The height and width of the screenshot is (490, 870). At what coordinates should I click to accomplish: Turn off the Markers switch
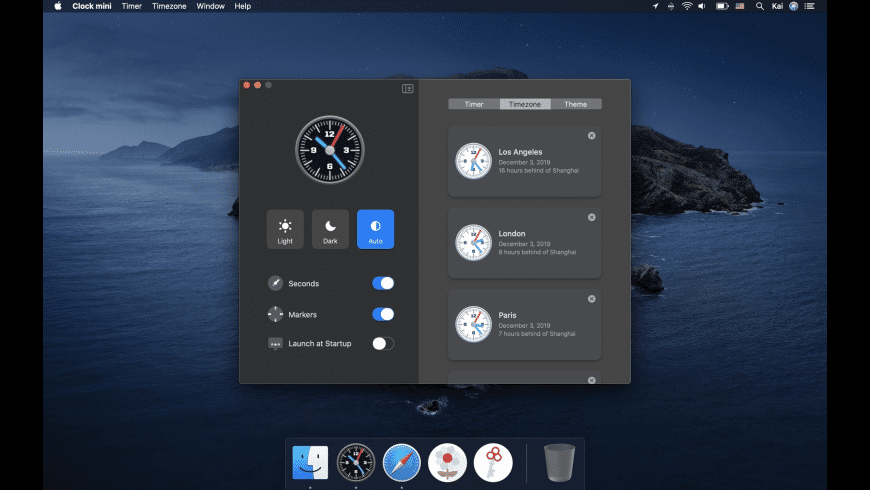(383, 314)
